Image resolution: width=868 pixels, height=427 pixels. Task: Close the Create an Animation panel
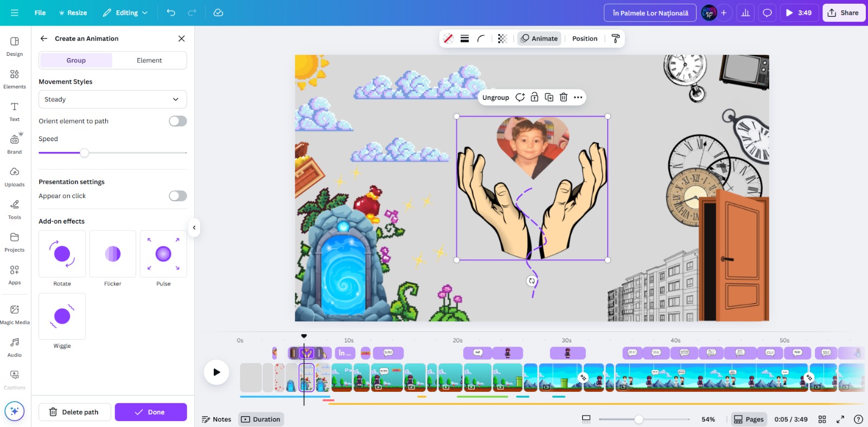182,39
